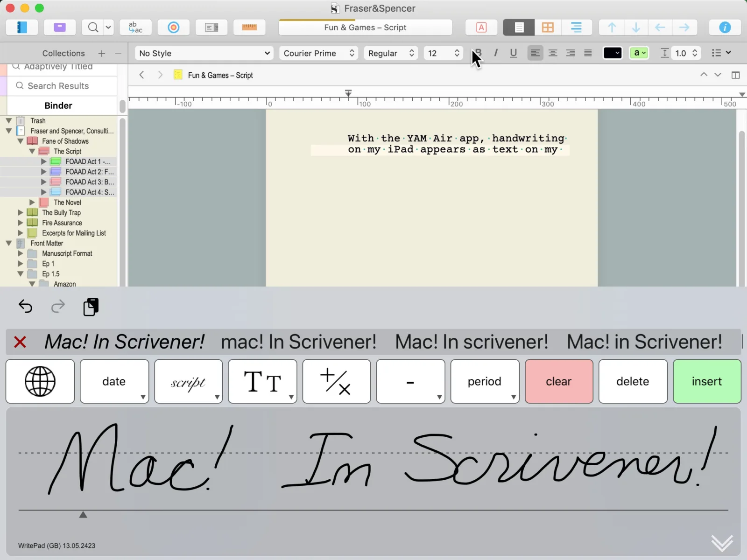Switch to the Fun & Games – Script tab
The height and width of the screenshot is (560, 747).
click(365, 27)
